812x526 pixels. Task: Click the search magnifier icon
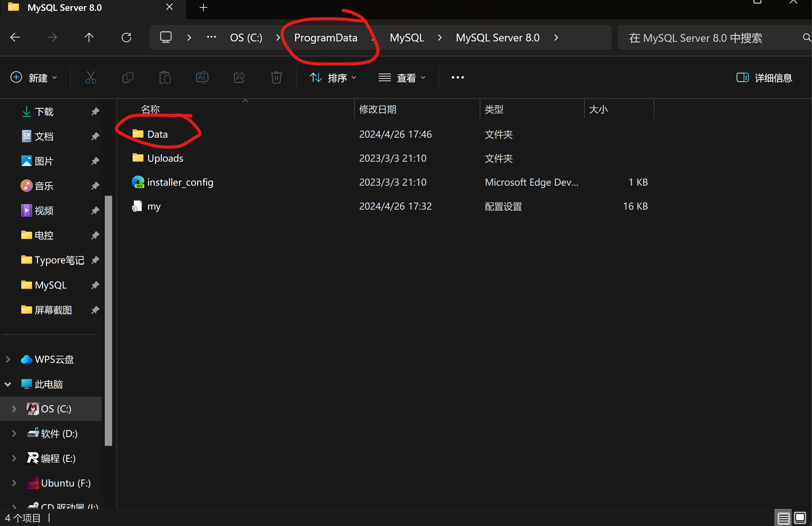[x=806, y=38]
